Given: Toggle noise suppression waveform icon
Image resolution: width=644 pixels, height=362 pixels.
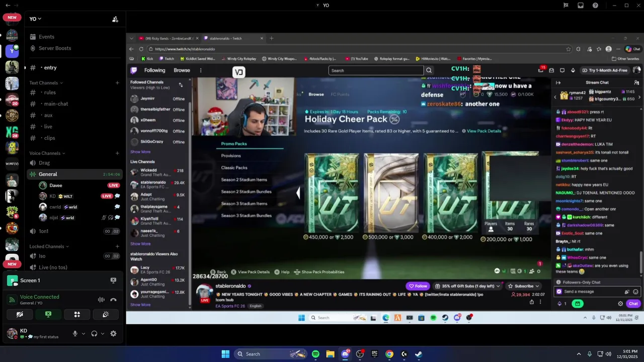Looking at the screenshot, I should pyautogui.click(x=101, y=300).
